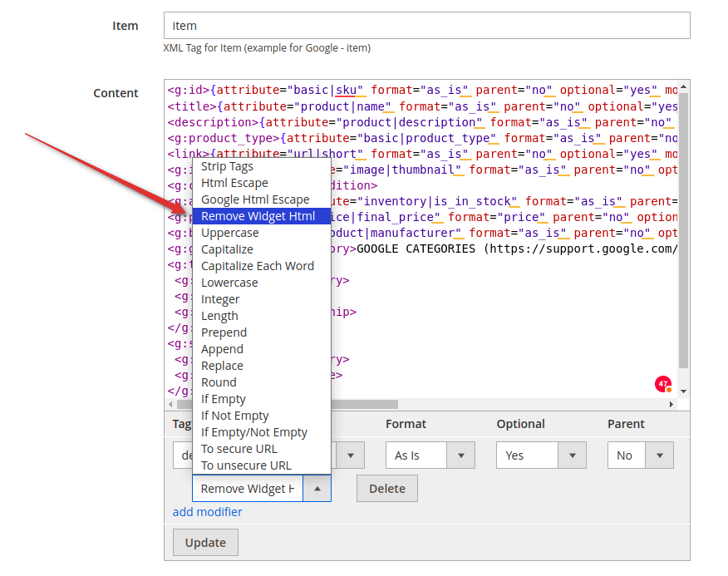
Task: Click the g:product_type line
Action: (x=422, y=138)
